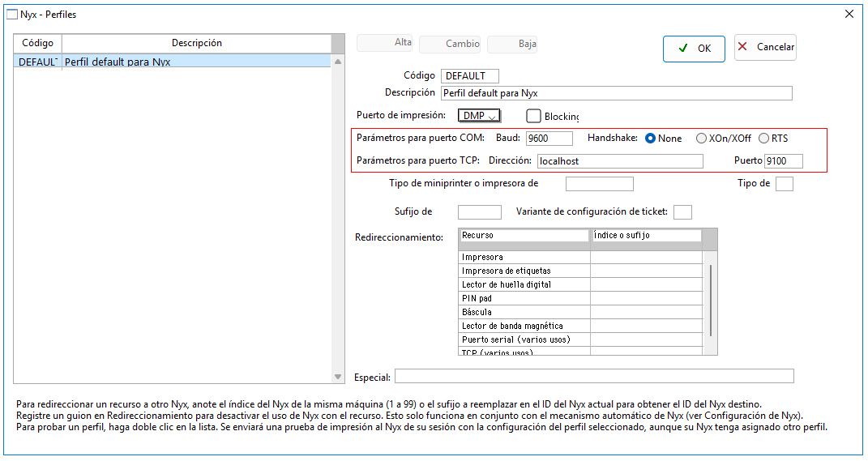
Task: Click the Puerto field showing 9100
Action: pos(783,161)
